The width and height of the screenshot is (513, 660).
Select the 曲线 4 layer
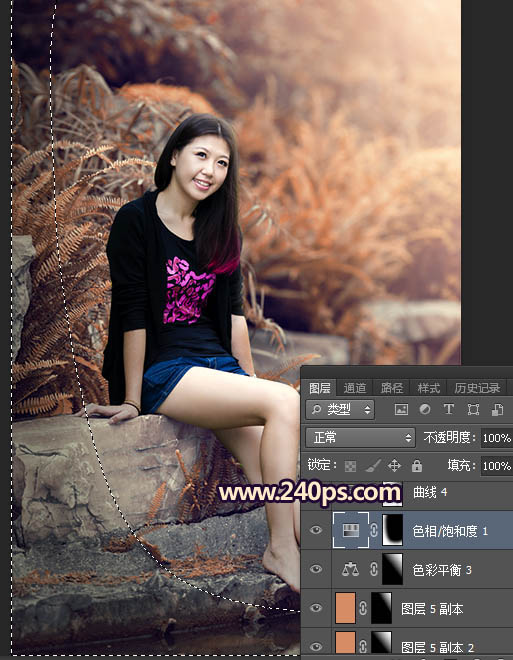click(430, 492)
